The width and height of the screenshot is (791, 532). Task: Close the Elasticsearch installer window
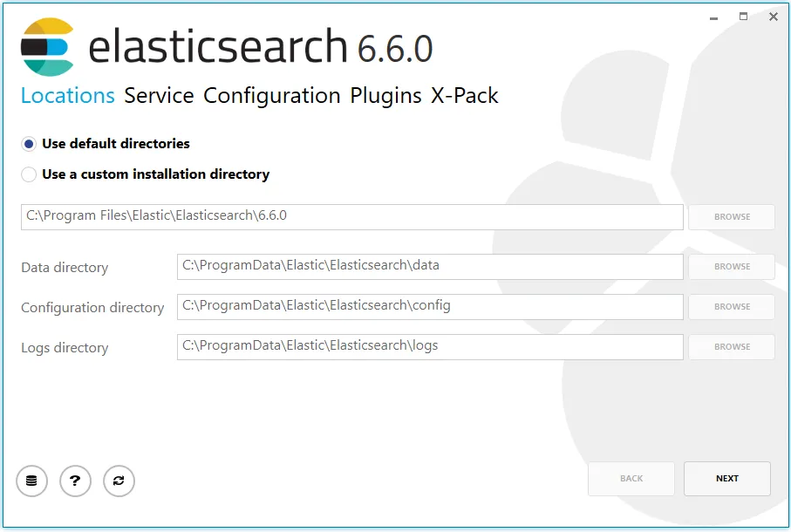(773, 17)
